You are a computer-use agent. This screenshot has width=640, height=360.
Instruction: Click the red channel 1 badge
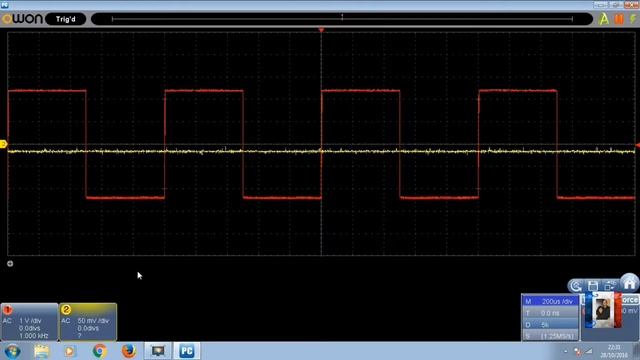pyautogui.click(x=7, y=310)
